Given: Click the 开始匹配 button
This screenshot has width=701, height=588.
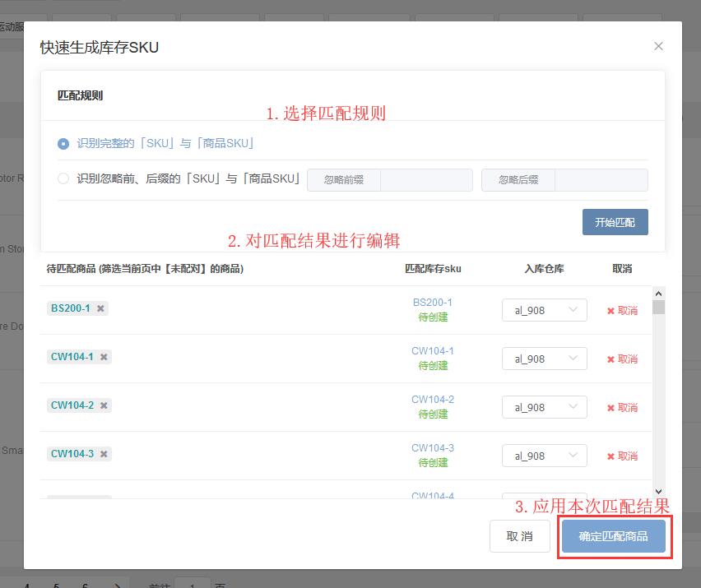Looking at the screenshot, I should click(615, 222).
